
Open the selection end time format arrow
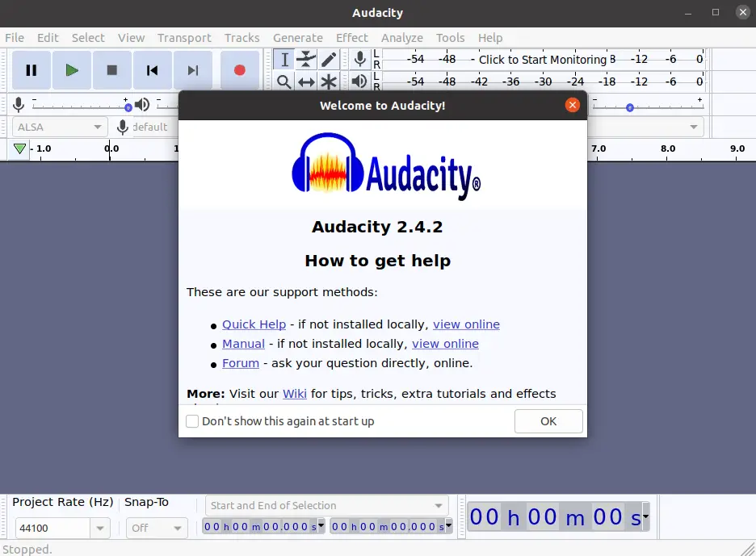[x=449, y=525]
